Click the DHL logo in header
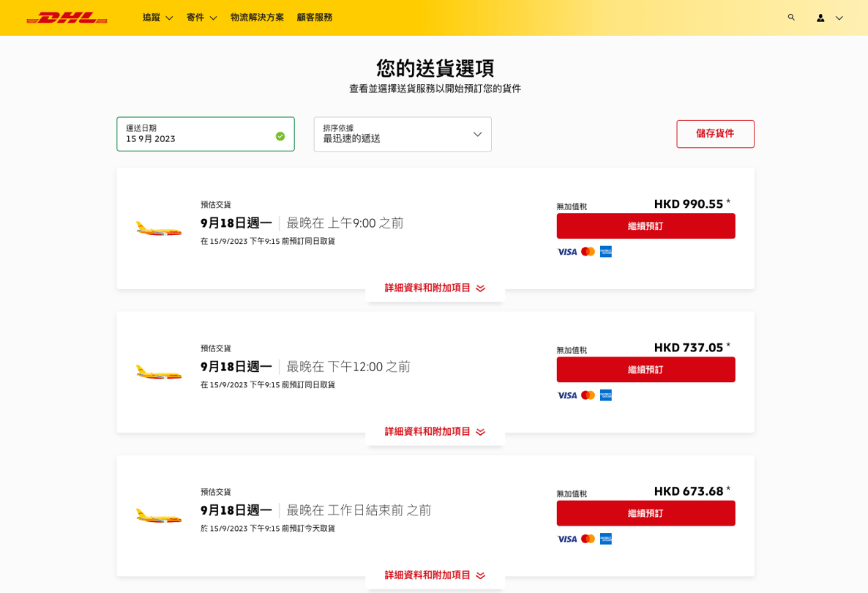 (x=67, y=18)
